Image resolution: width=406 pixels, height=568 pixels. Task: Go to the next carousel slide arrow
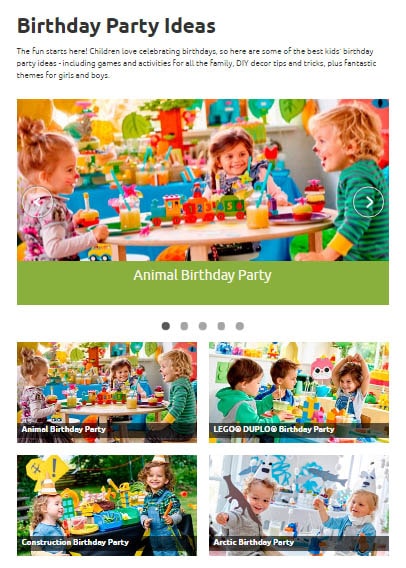[368, 202]
